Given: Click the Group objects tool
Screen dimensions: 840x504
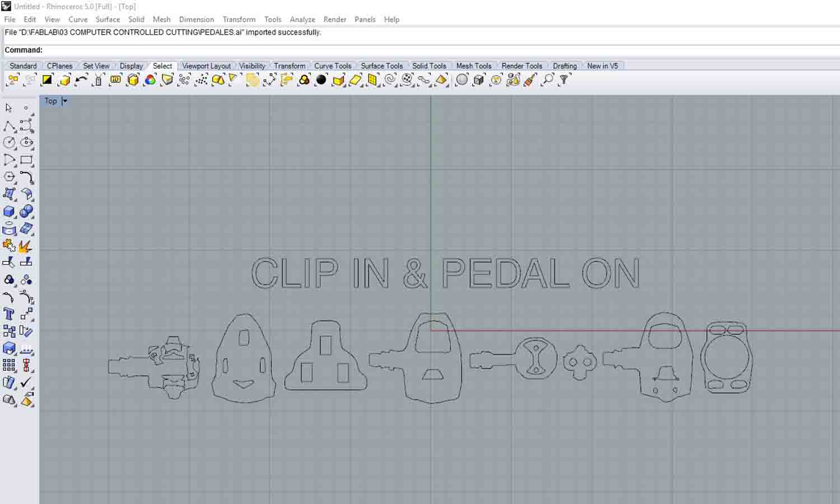Looking at the screenshot, I should click(9, 279).
